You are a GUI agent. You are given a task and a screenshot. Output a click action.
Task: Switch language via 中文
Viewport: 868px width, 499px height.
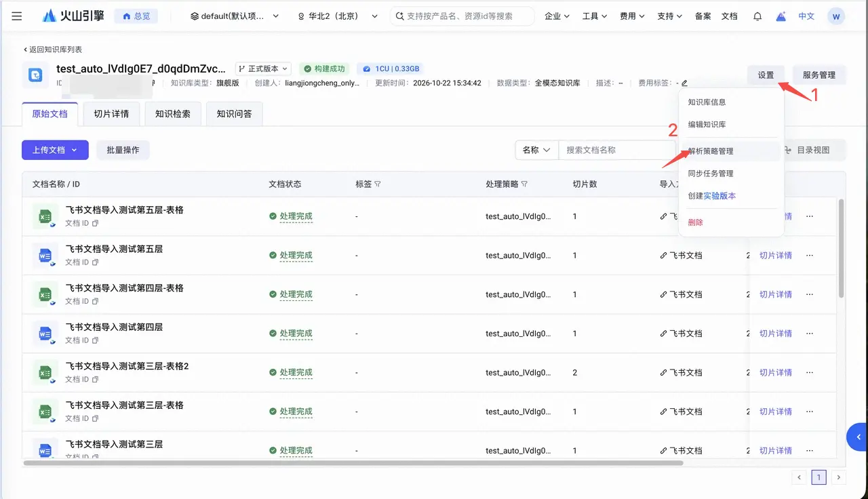coord(806,16)
